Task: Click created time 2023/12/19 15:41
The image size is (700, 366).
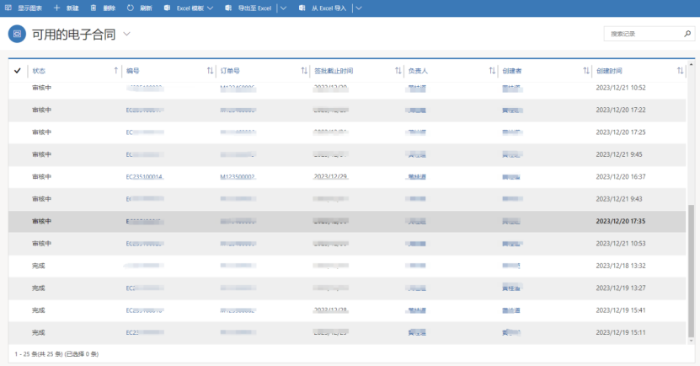Action: (621, 310)
